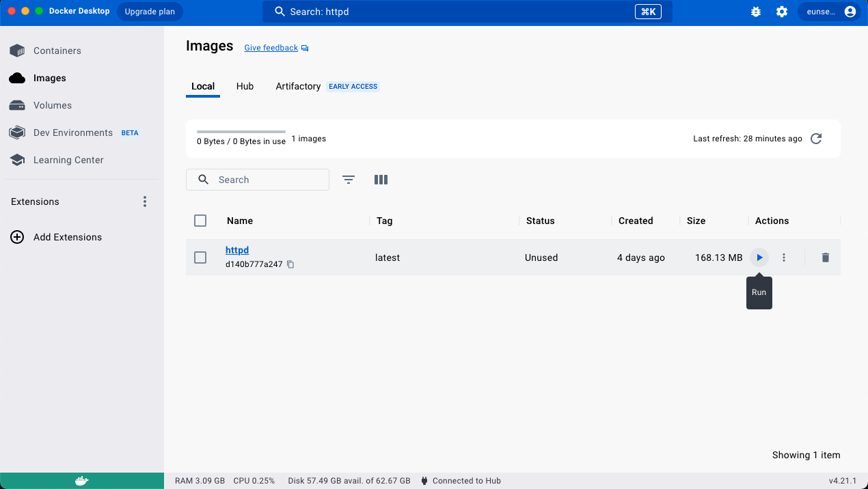The image size is (868, 489).
Task: Delete the httpd image
Action: click(x=825, y=257)
